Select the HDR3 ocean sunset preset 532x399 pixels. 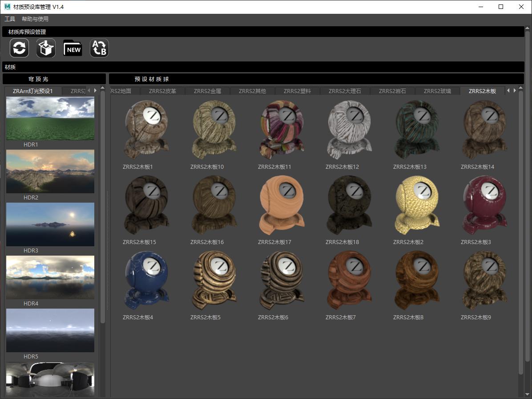50,224
